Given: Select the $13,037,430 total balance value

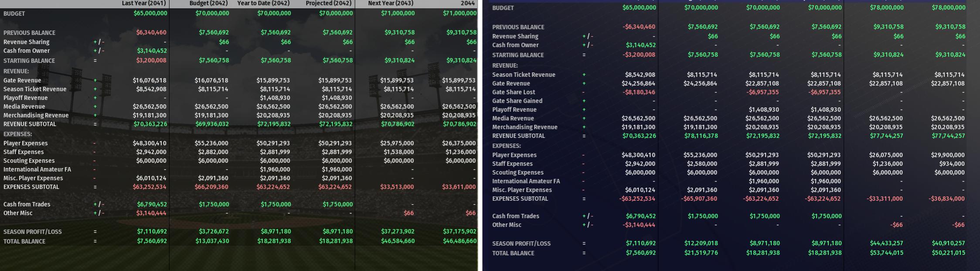Looking at the screenshot, I should coord(212,241).
